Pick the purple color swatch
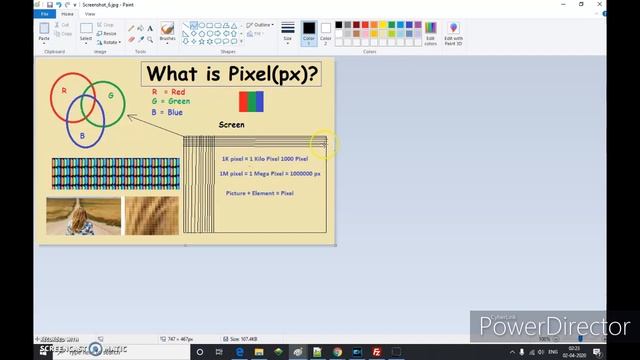The image size is (640, 360). point(418,25)
